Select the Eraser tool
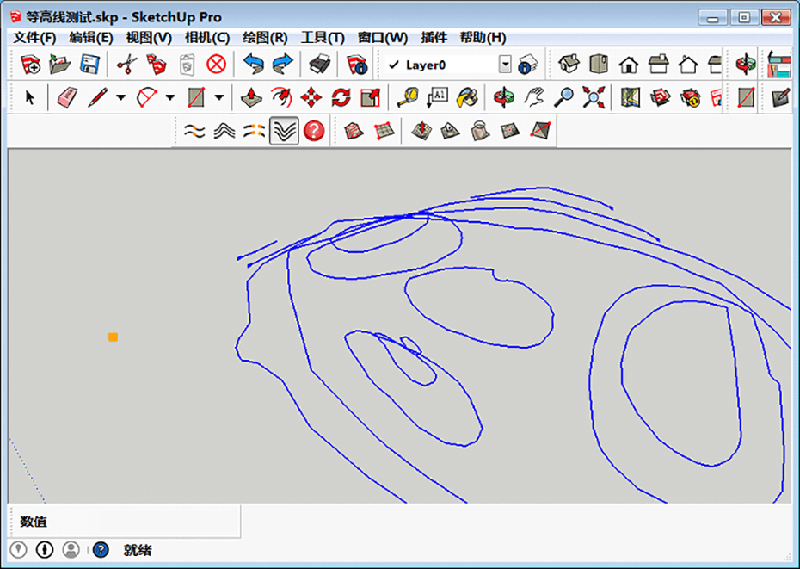The image size is (800, 569). pos(67,97)
